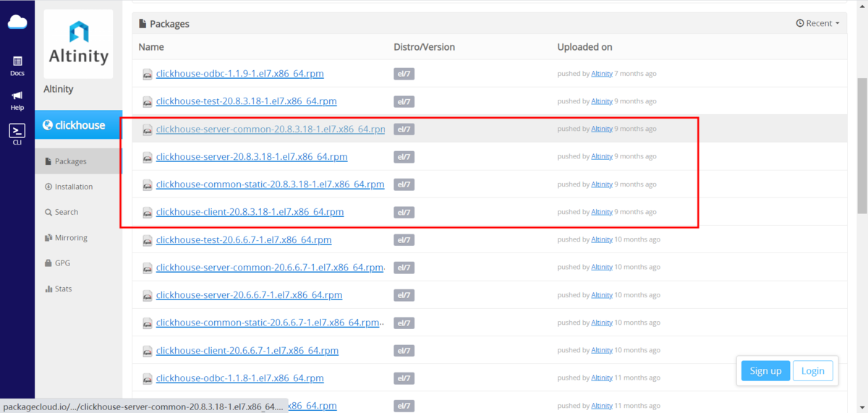Click rpm icon beside clickhouse-odbc-1.1.9-1
This screenshot has width=868, height=413.
[x=148, y=74]
